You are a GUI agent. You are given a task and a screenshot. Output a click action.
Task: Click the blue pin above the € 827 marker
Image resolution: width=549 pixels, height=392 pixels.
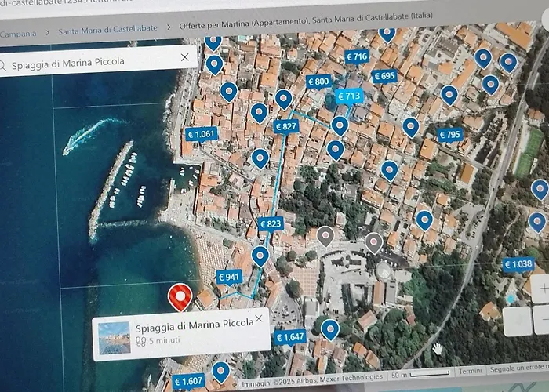click(284, 100)
